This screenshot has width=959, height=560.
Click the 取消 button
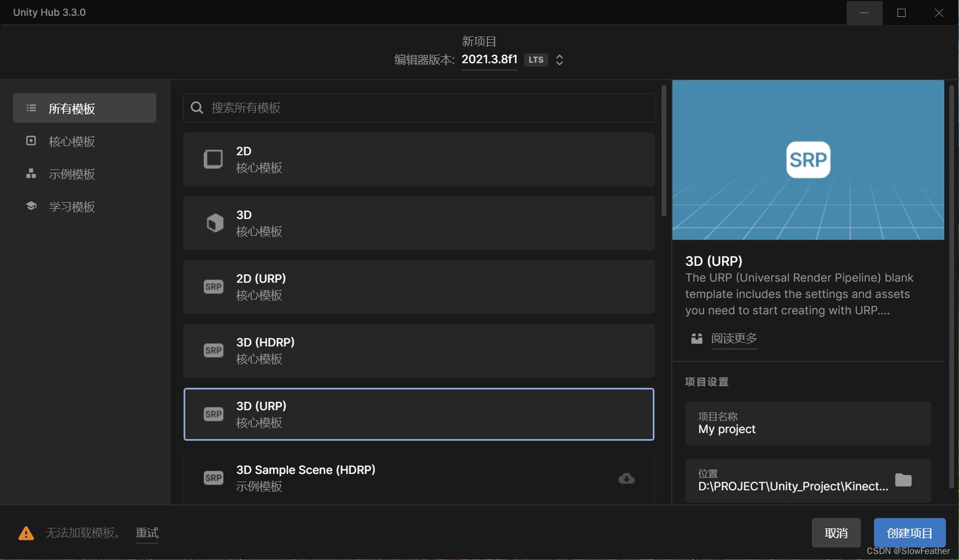click(x=836, y=533)
